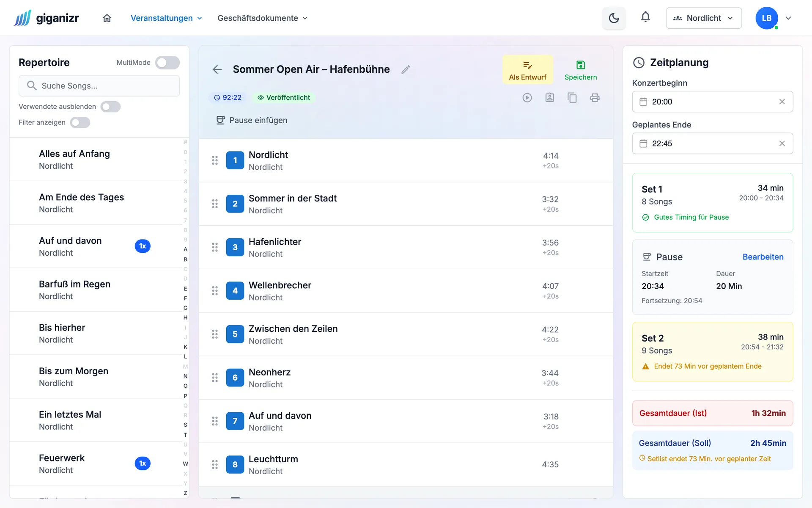Enable the MultiMode switch
The height and width of the screenshot is (508, 812).
(x=167, y=63)
